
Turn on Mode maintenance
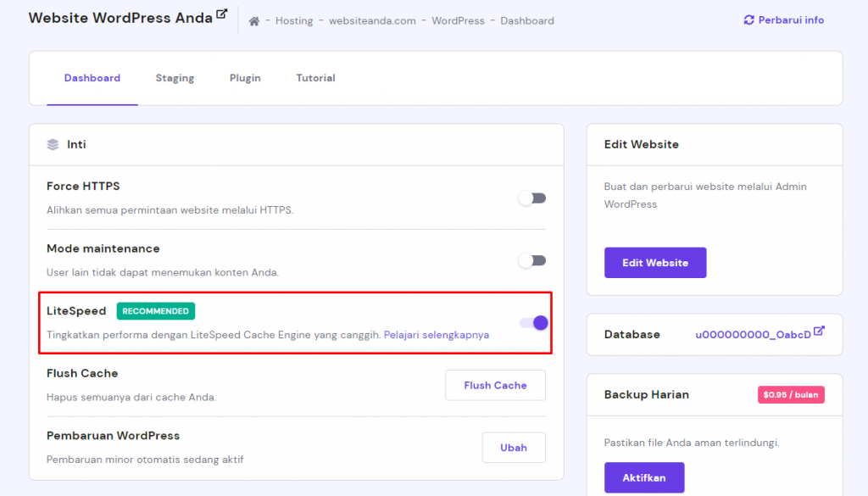(x=532, y=260)
